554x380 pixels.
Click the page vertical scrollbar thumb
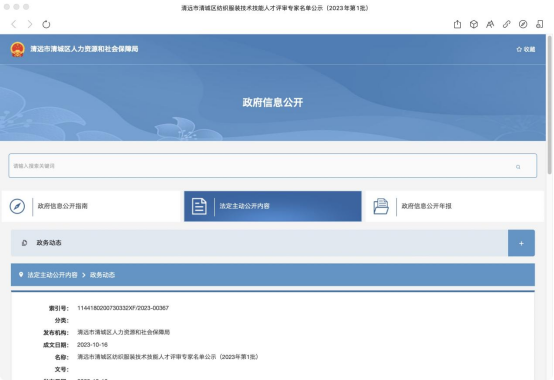click(x=549, y=104)
